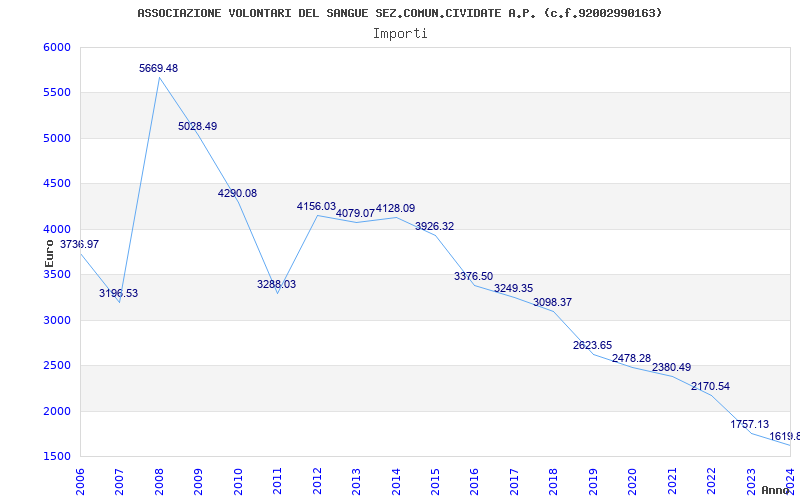Click the 'Importi' subtitle
Viewport: 800px width, 500px height.
click(x=400, y=34)
